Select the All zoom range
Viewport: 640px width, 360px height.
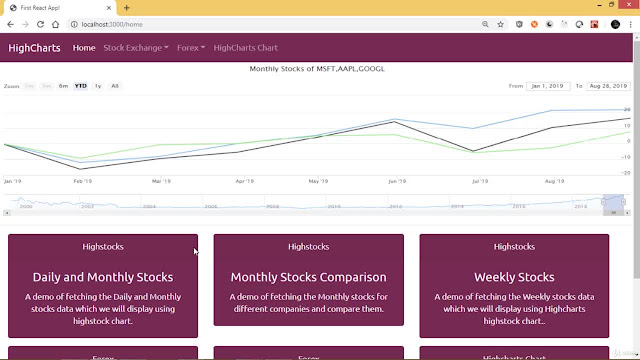coord(115,86)
